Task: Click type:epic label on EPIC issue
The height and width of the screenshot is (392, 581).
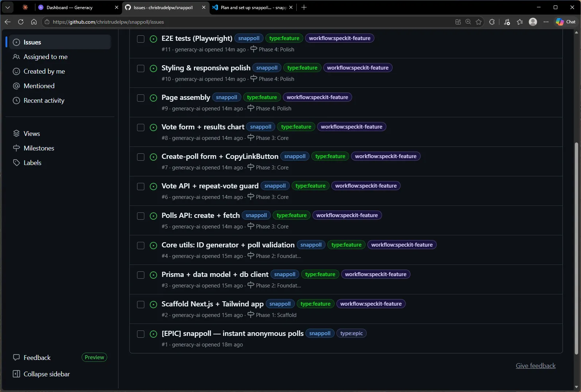Action: click(351, 333)
